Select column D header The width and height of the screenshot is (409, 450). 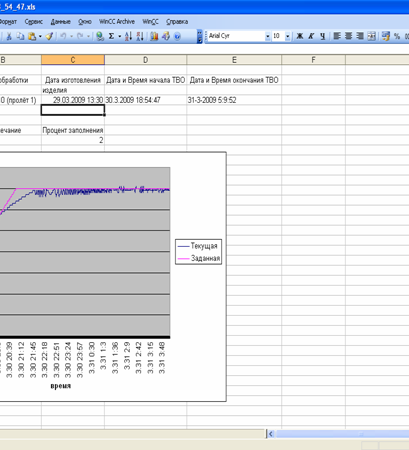(x=146, y=60)
